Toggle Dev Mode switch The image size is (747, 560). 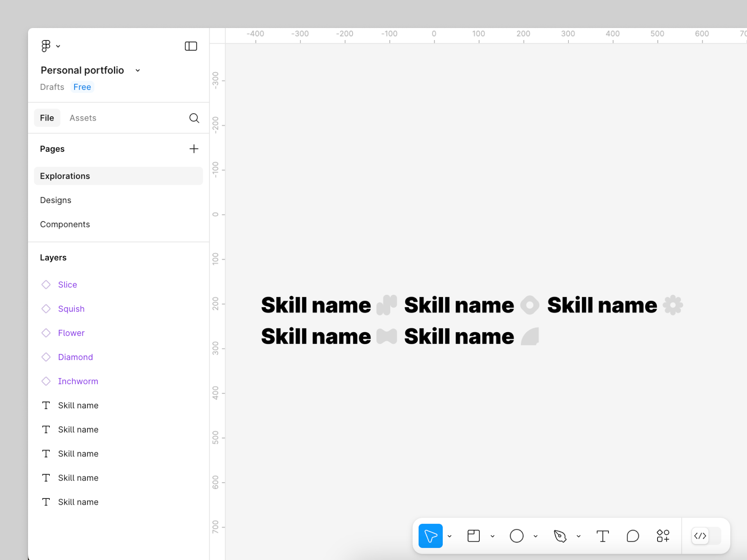click(x=706, y=536)
